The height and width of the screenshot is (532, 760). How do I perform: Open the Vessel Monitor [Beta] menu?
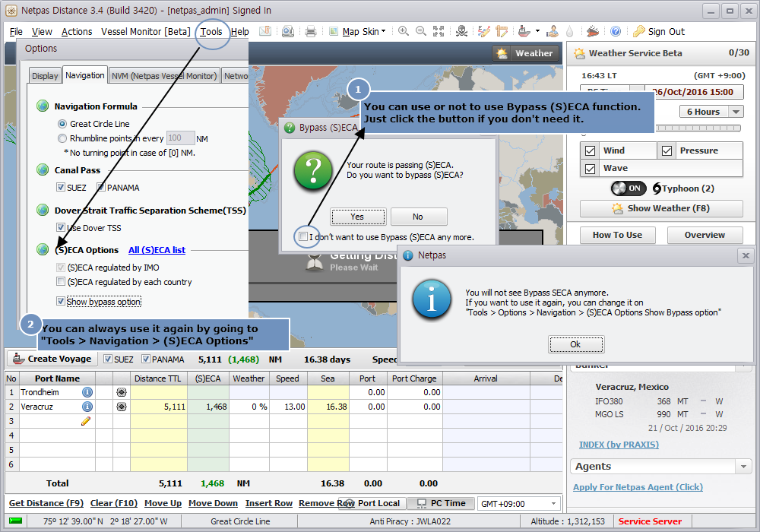[x=145, y=31]
